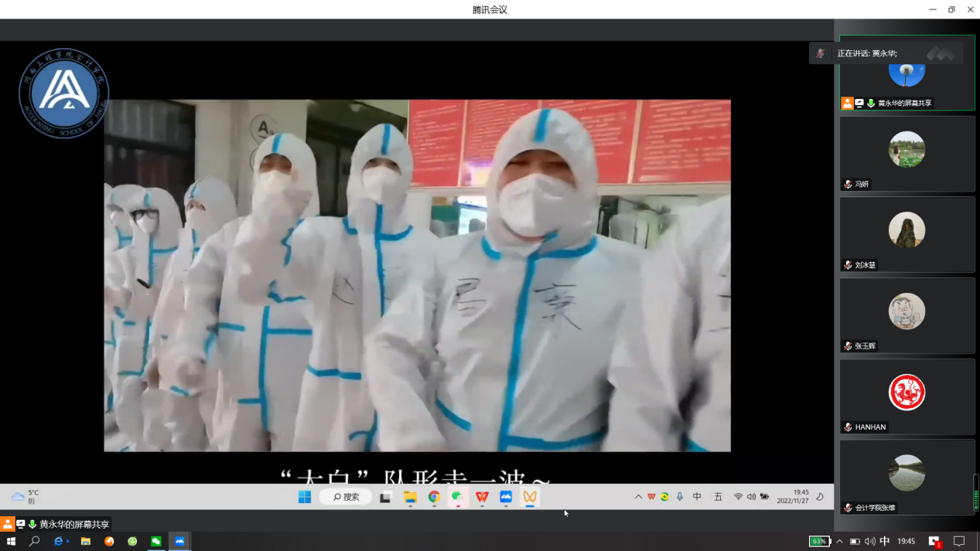
Task: Click the moon focus icon on shared taskbar
Action: click(x=820, y=497)
